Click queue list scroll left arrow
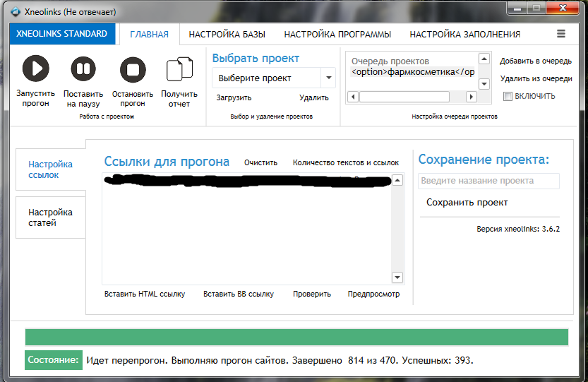This screenshot has height=382, width=588. tap(353, 97)
